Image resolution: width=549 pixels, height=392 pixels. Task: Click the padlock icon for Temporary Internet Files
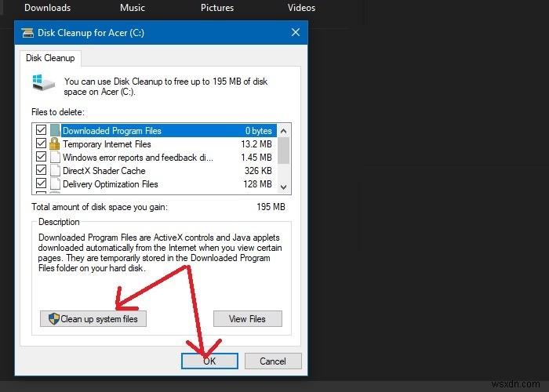[55, 143]
